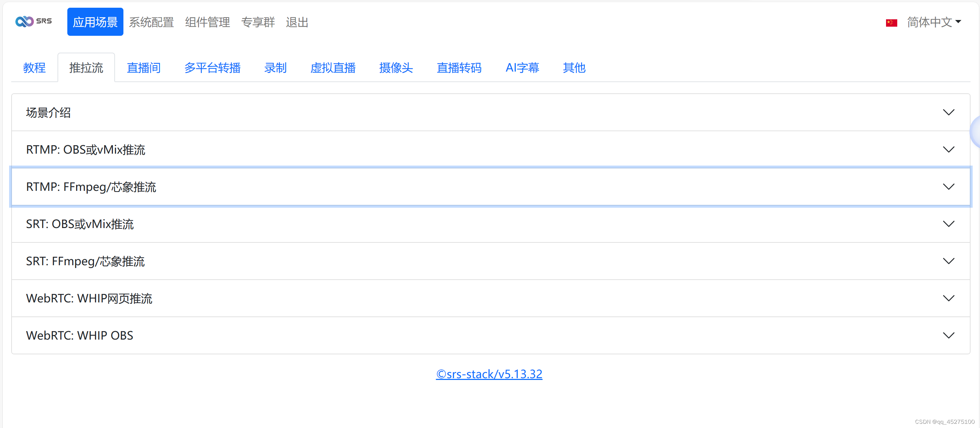Expand RTMP: OBS或vMix推流 chevron
This screenshot has width=980, height=428.
tap(949, 150)
